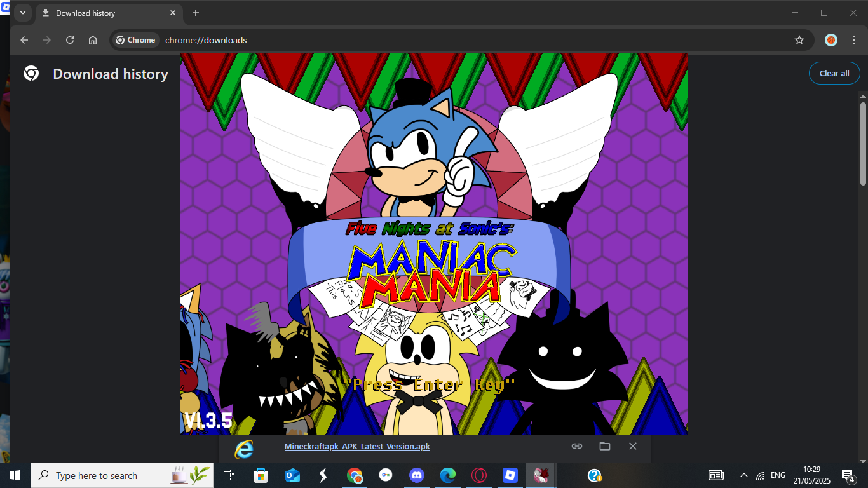Open a new tab
868x488 pixels.
(196, 13)
